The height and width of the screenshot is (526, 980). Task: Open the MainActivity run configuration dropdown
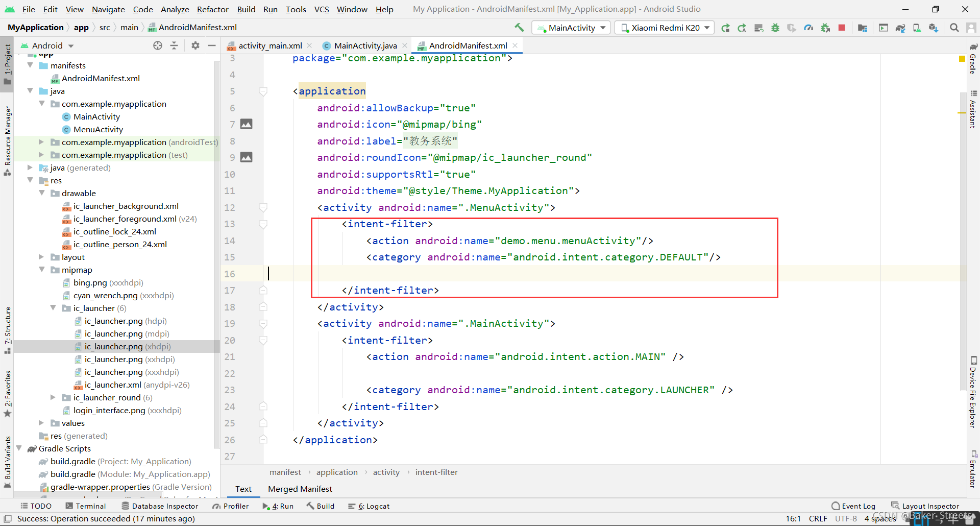pyautogui.click(x=571, y=28)
